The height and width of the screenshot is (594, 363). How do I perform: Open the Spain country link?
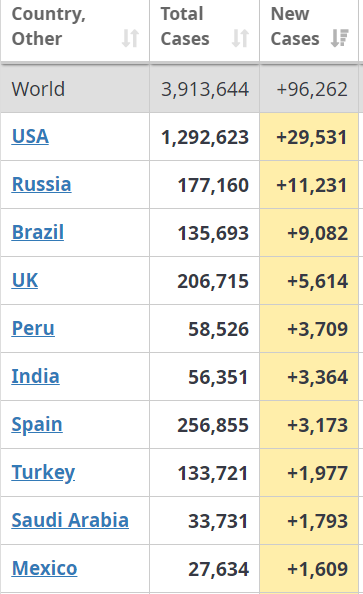(x=37, y=425)
